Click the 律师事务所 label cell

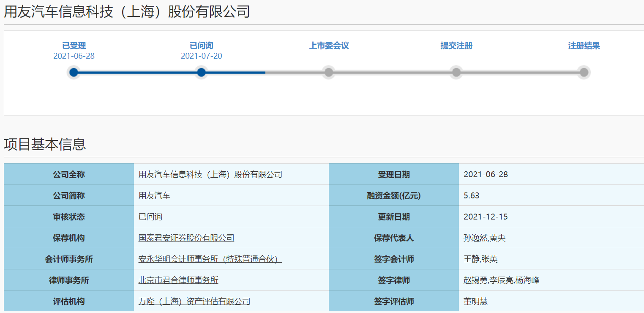[69, 280]
